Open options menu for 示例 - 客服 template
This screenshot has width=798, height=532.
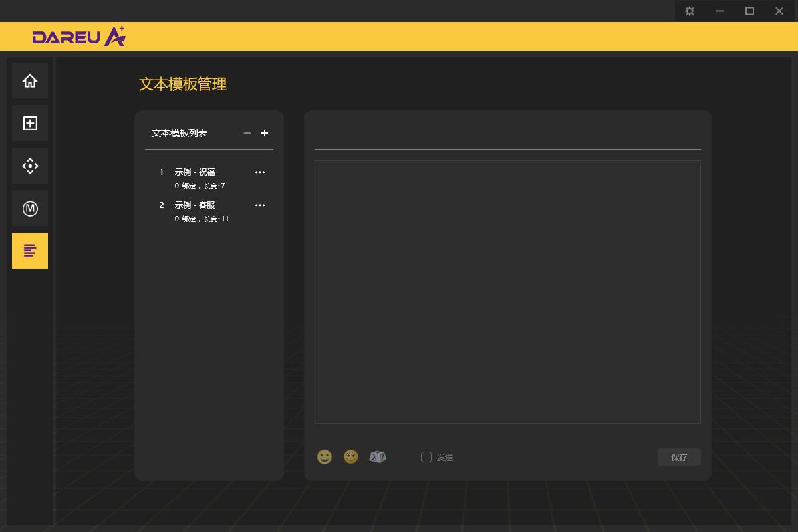coord(260,205)
